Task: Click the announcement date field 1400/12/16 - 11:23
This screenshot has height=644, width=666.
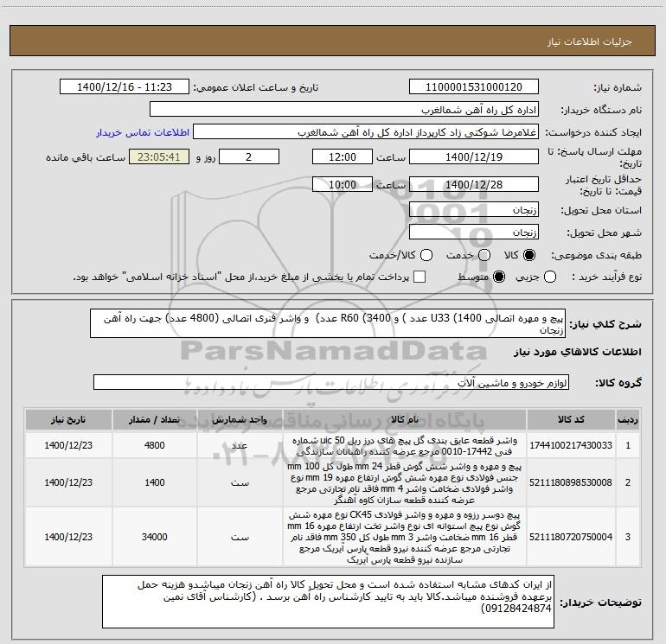Action: pyautogui.click(x=125, y=87)
